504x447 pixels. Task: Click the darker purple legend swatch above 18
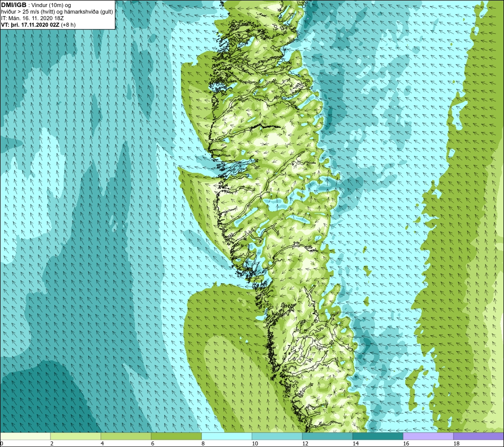pos(478,436)
